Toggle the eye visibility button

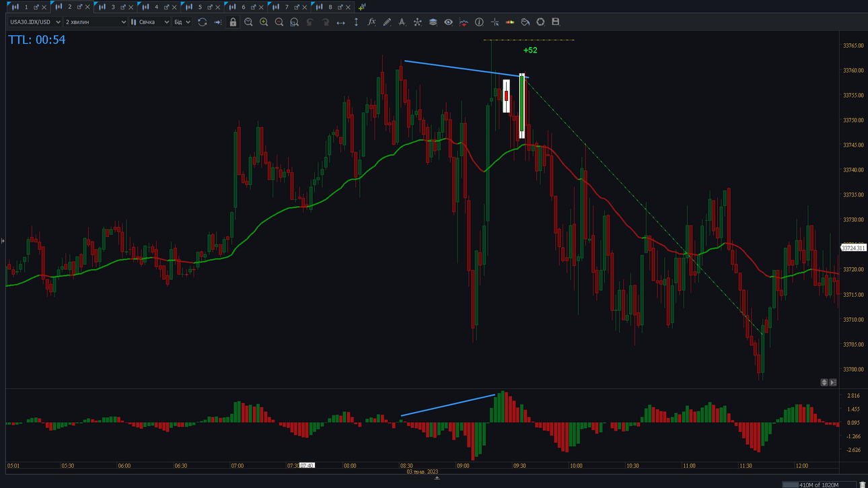pyautogui.click(x=448, y=22)
